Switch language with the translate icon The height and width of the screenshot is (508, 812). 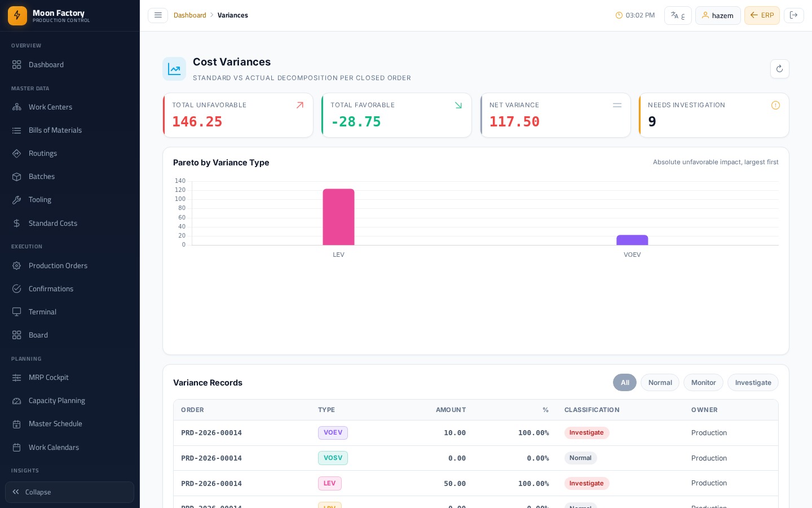(x=678, y=15)
